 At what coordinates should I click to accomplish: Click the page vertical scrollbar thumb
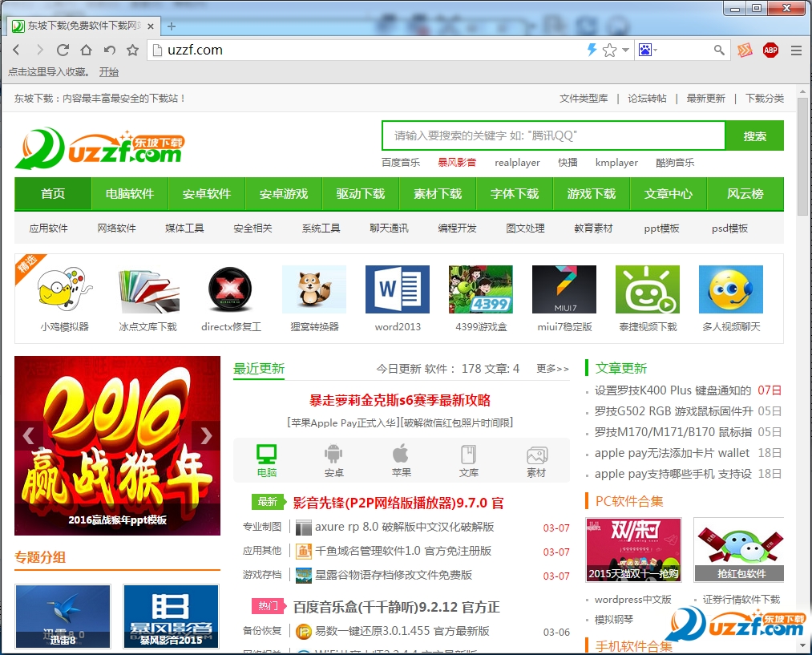802,156
